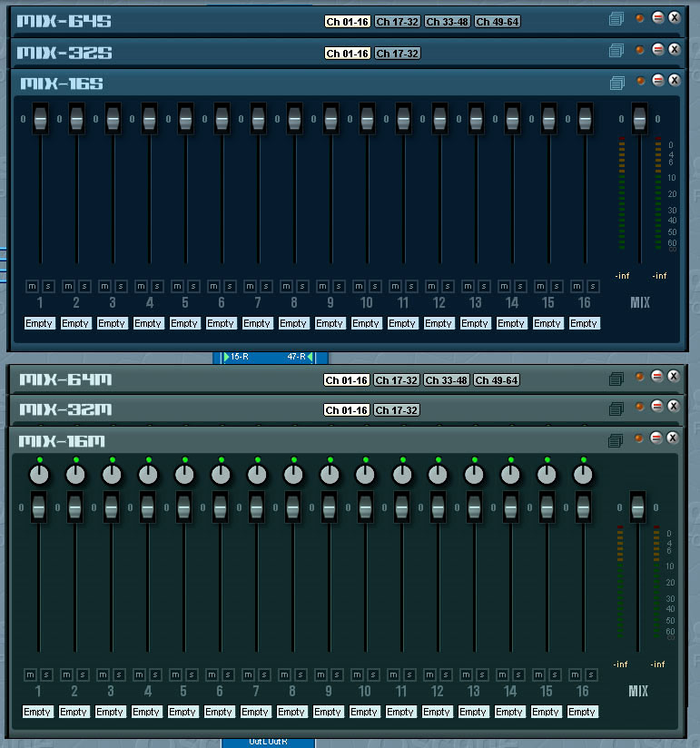Click MIX-16M right level meter
The width and height of the screenshot is (700, 748).
[656, 582]
